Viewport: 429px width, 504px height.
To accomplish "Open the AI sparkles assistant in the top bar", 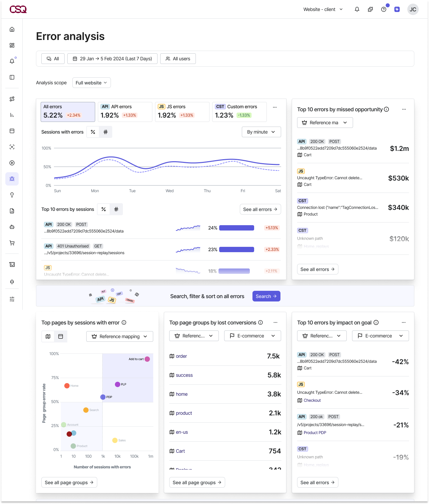I will point(397,9).
